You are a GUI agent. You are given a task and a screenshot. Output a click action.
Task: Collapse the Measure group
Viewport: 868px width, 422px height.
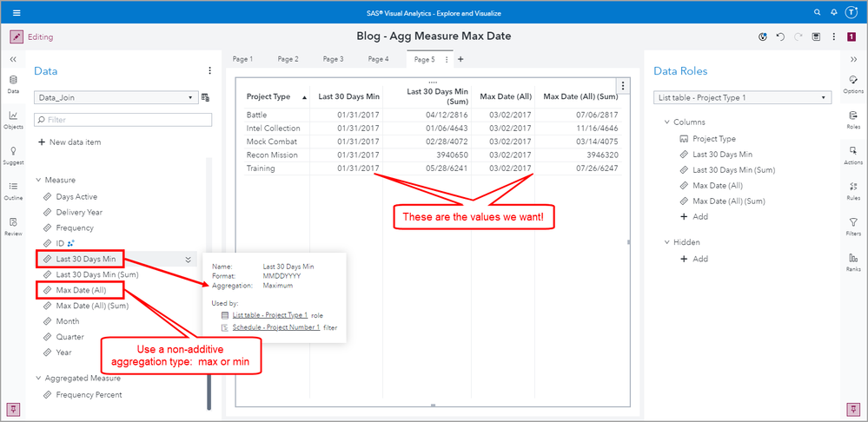point(39,180)
